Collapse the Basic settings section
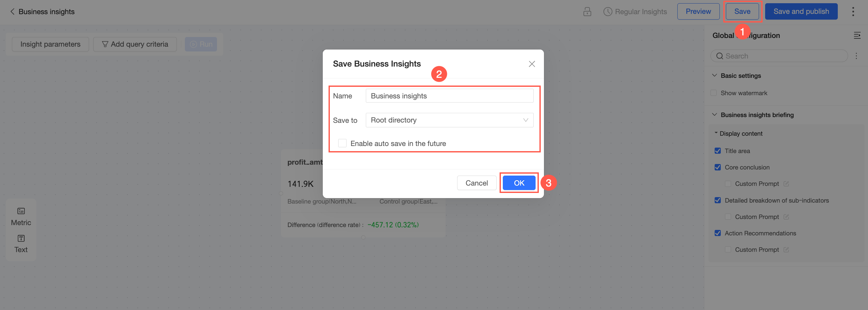Image resolution: width=868 pixels, height=310 pixels. click(x=714, y=76)
